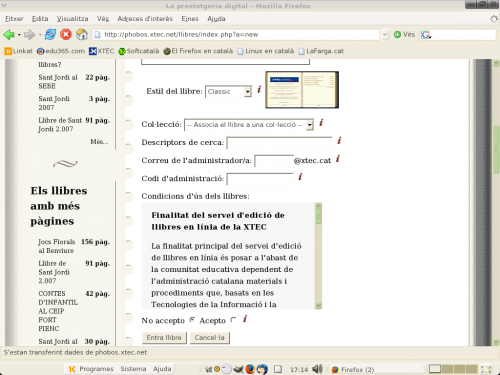Image resolution: width=500 pixels, height=375 pixels.
Task: Click the conditions text scrollbar up arrow
Action: click(x=318, y=206)
